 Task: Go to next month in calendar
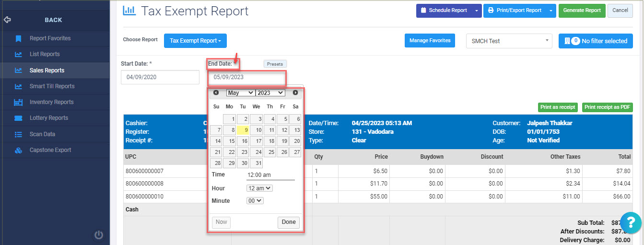pos(295,93)
